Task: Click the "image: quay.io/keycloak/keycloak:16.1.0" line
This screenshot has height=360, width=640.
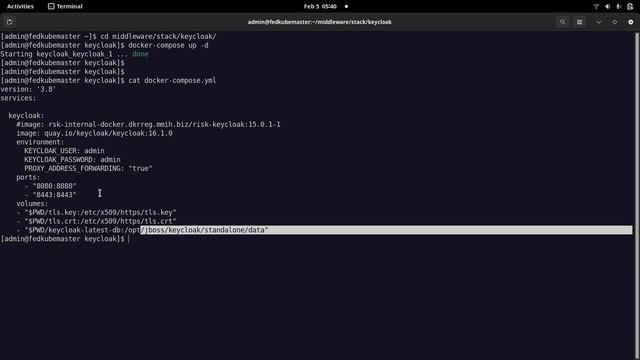Action: (94, 133)
